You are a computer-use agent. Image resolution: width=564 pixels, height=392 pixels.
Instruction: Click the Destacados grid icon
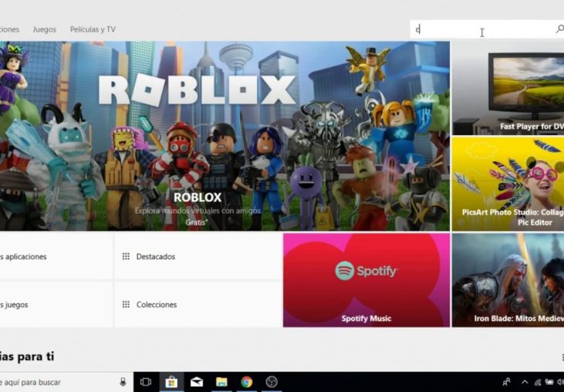[126, 256]
